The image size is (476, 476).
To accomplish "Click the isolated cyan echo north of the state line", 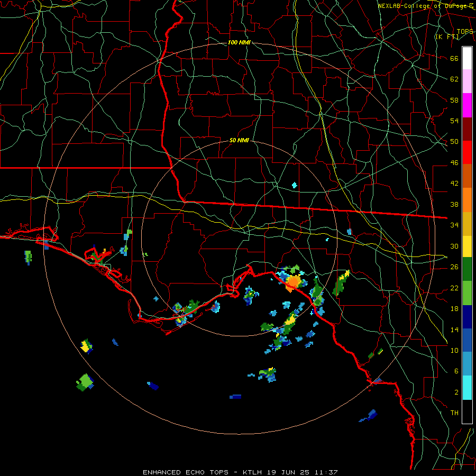I will [x=294, y=185].
